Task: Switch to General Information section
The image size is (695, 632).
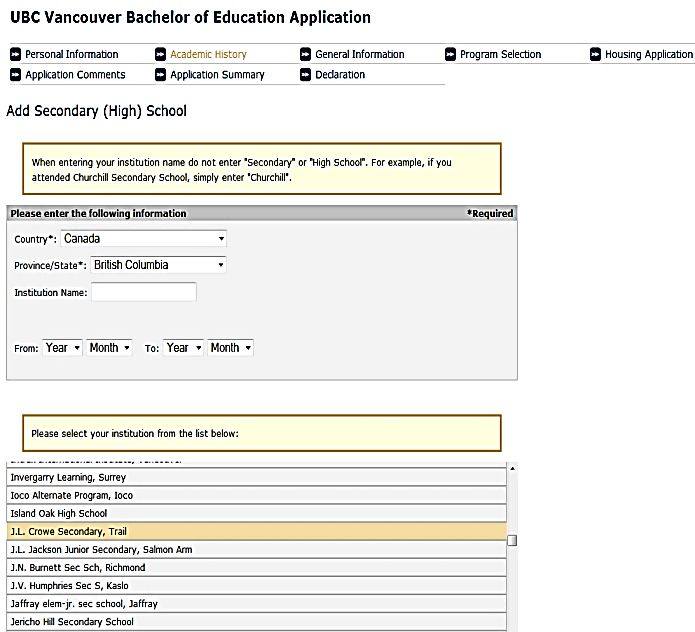Action: (360, 54)
